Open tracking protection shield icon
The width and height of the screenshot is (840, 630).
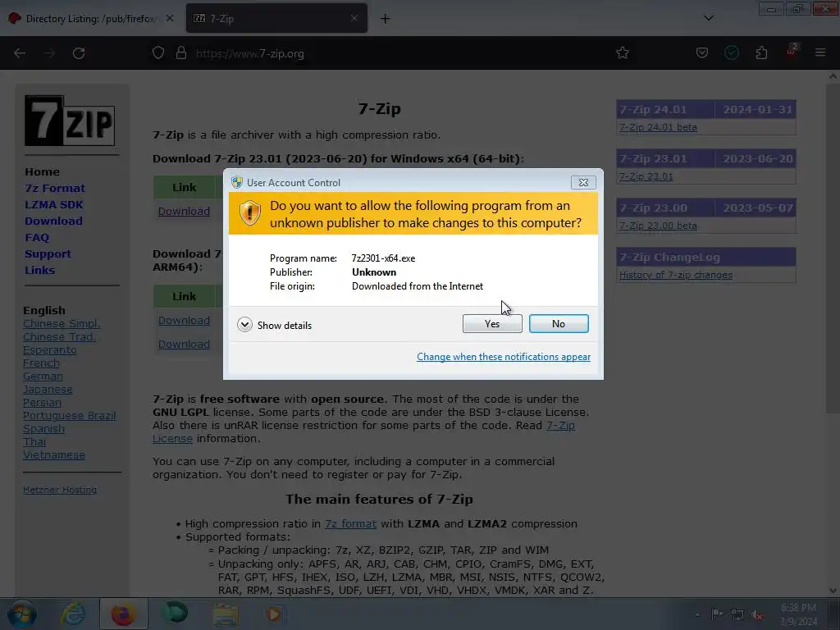(x=158, y=53)
